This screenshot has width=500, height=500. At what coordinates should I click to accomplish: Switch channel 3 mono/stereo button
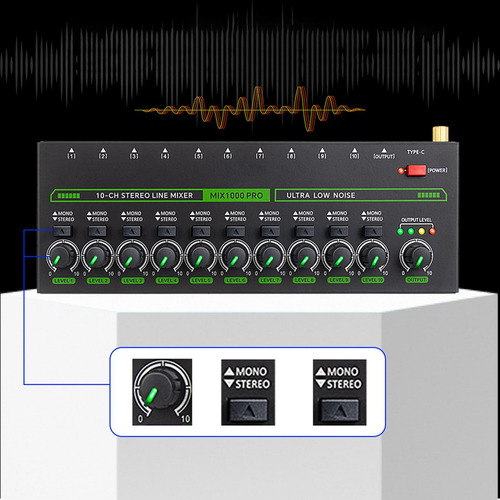point(132,231)
